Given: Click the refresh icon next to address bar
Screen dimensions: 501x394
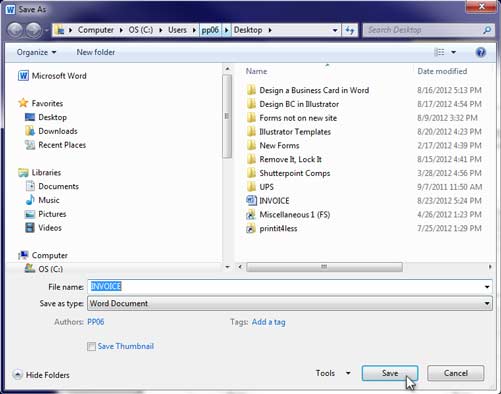Looking at the screenshot, I should click(x=349, y=30).
